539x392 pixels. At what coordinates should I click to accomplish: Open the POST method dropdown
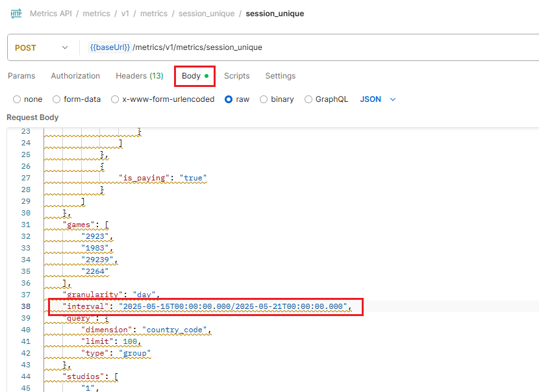(x=42, y=48)
